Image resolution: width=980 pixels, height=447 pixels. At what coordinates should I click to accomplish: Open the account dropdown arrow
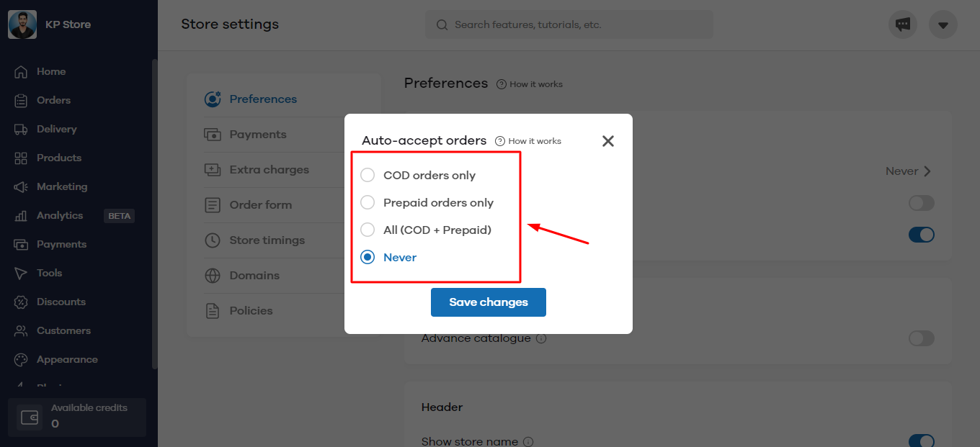click(943, 25)
